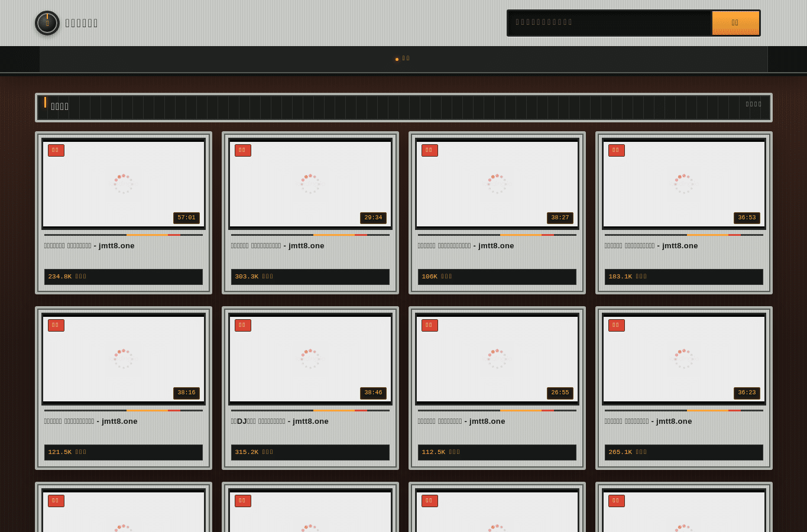Open the video thumbnail showing 36:53

(684, 184)
